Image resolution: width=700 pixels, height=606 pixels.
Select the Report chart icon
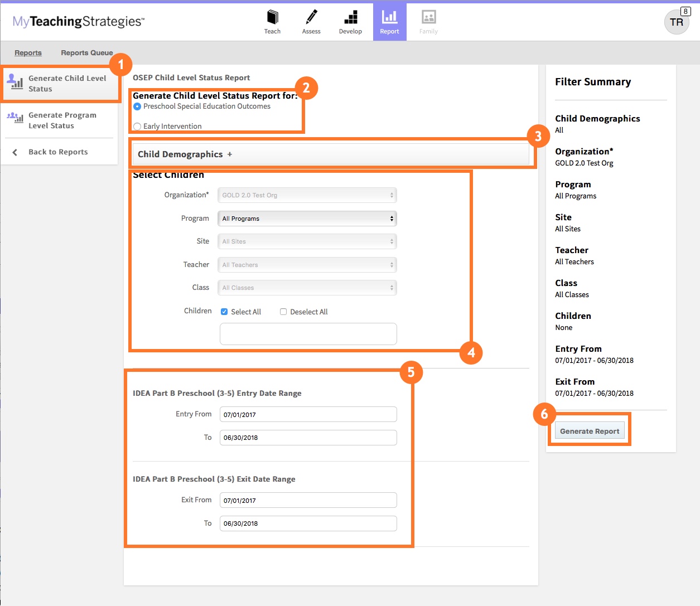pyautogui.click(x=389, y=18)
